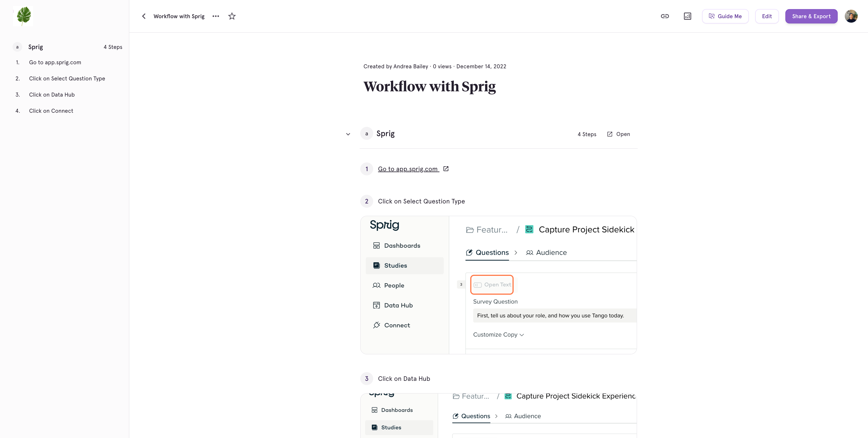This screenshot has width=868, height=438.
Task: Click the back arrow beside workflow title
Action: click(x=144, y=16)
